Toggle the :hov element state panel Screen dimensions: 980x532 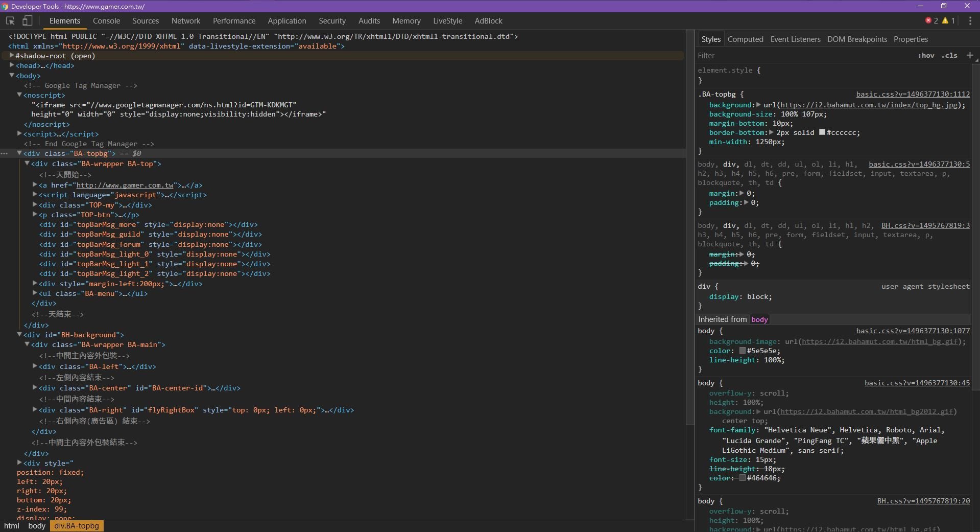tap(926, 55)
